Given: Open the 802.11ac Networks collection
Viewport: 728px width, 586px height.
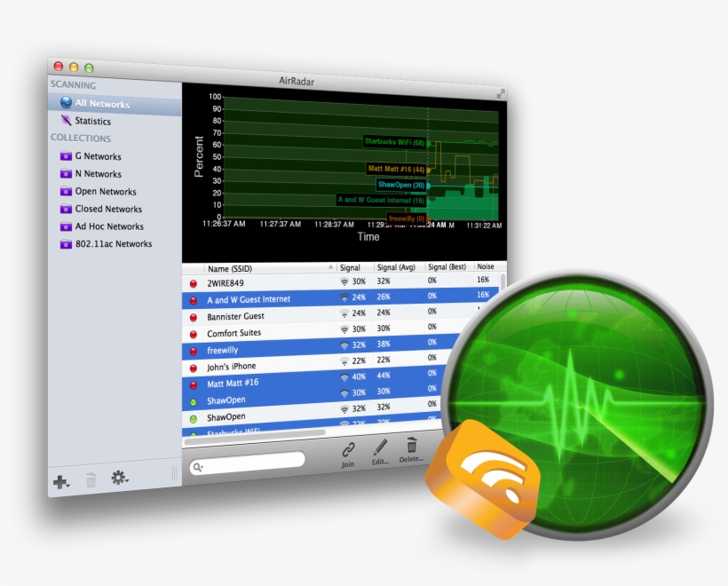Looking at the screenshot, I should 114,244.
